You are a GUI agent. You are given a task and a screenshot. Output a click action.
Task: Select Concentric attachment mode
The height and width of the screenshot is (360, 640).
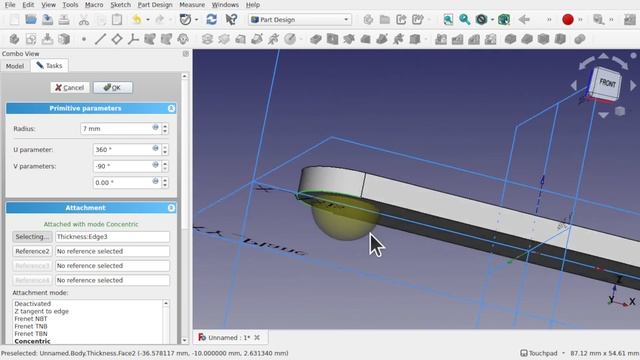(x=32, y=341)
